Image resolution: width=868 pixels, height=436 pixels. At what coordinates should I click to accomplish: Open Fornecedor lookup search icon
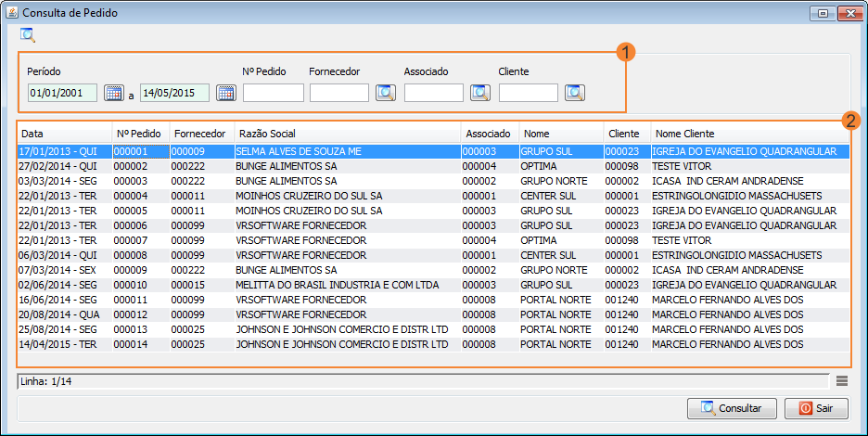(386, 93)
